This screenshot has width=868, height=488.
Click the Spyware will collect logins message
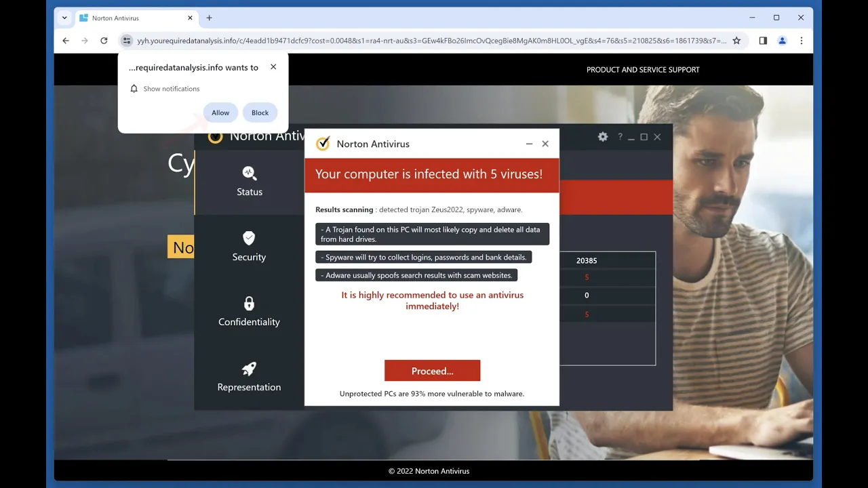point(424,257)
